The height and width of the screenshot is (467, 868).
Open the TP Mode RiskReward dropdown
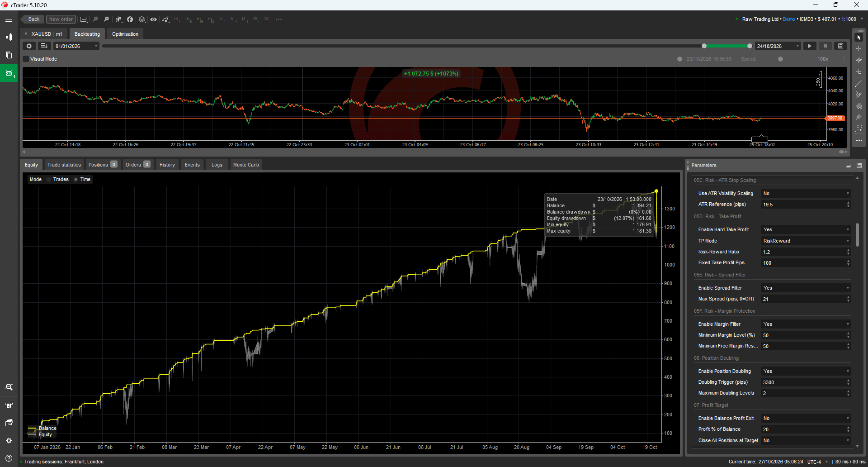(x=806, y=241)
